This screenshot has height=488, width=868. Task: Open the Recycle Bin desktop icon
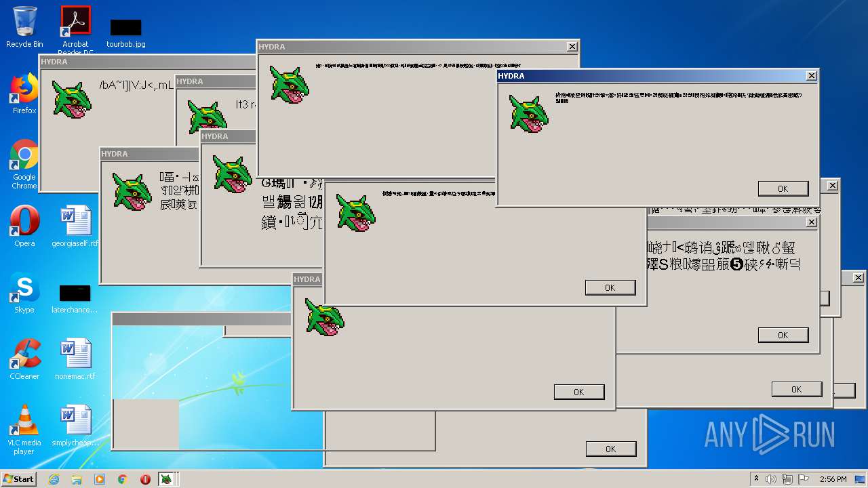click(x=24, y=27)
